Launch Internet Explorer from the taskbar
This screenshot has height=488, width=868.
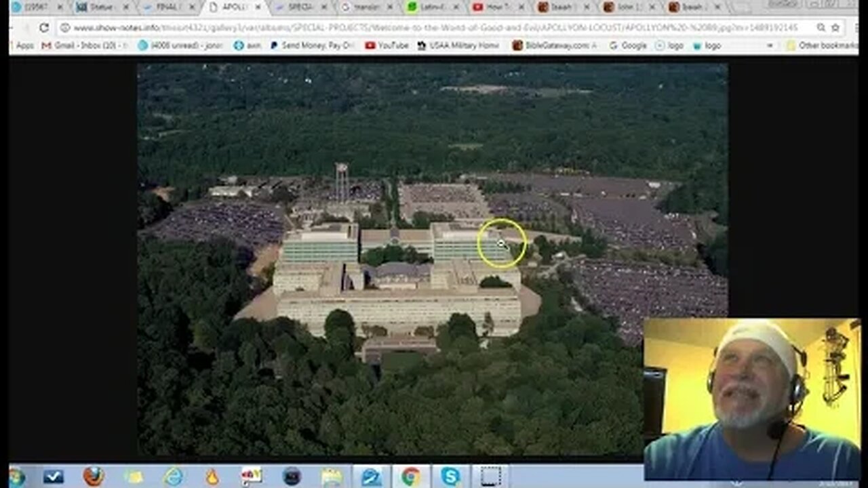tap(173, 477)
